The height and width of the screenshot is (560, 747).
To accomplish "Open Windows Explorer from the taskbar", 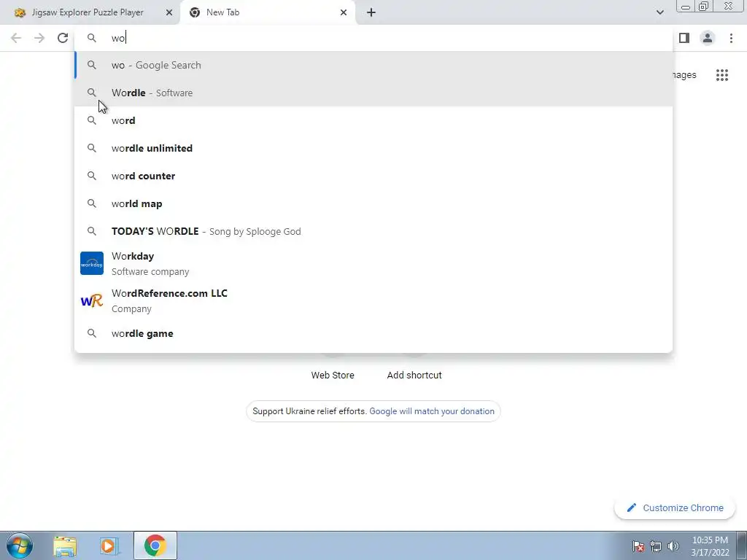I will (65, 545).
